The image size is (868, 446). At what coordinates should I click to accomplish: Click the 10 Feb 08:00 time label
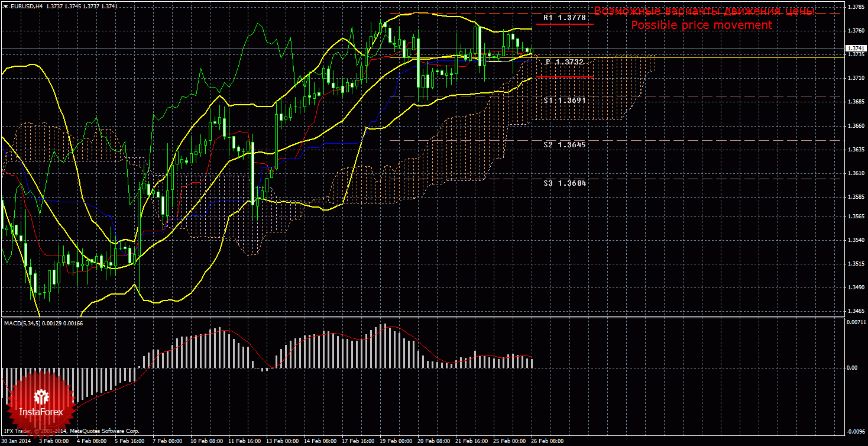tap(206, 441)
